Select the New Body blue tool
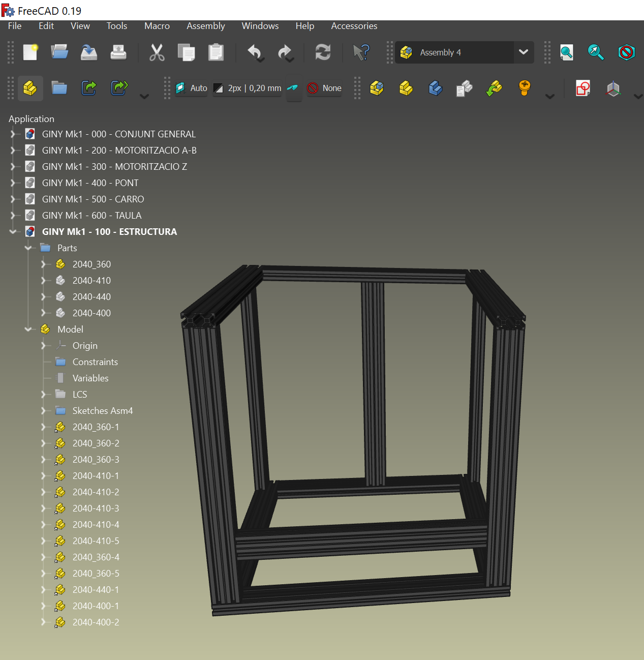 tap(436, 88)
